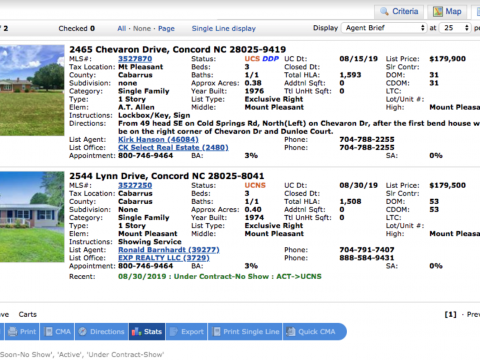Open the 25 per page dropdown
480x360 pixels.
pos(455,28)
